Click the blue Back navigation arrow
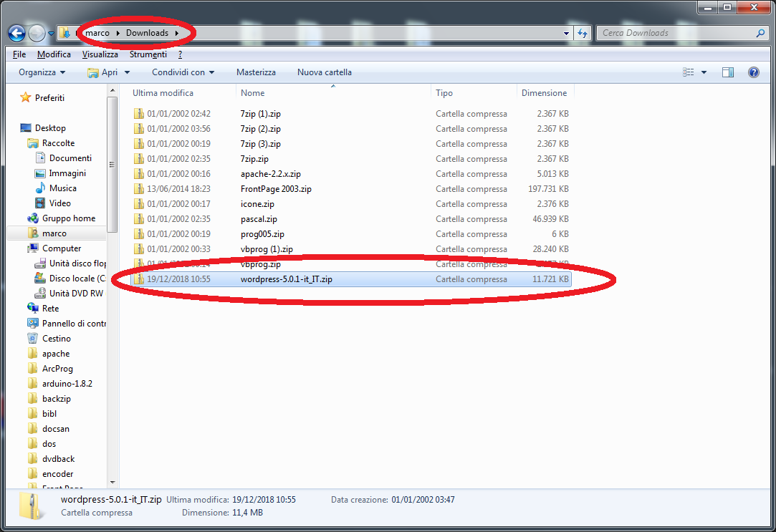The width and height of the screenshot is (776, 532). 16,33
